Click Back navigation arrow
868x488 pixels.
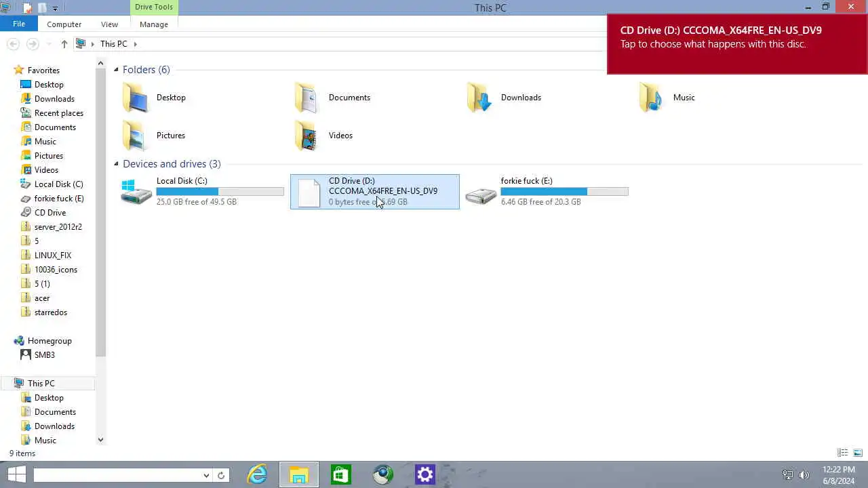pos(13,44)
